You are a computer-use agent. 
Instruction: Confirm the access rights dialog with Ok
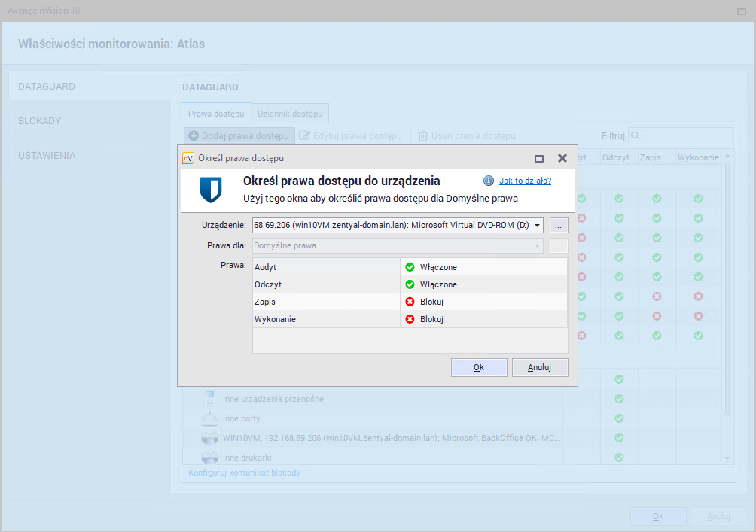tap(478, 367)
